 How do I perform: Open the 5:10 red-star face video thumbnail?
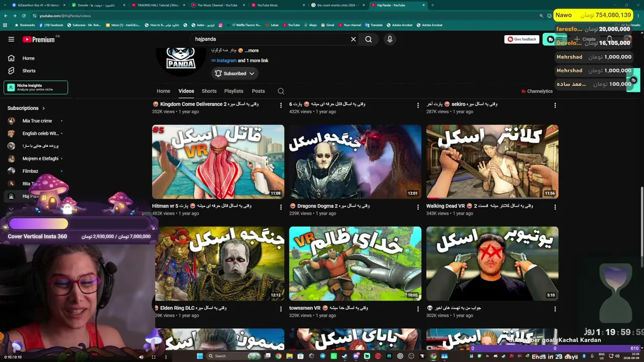492,263
